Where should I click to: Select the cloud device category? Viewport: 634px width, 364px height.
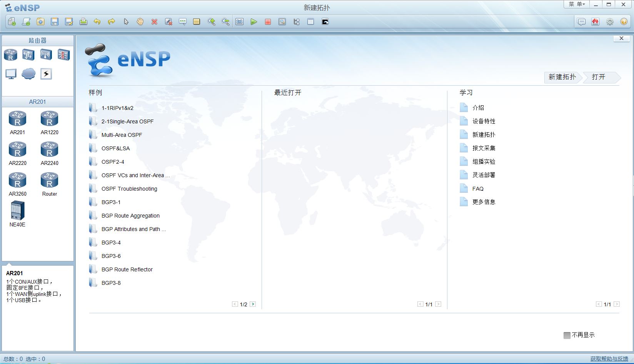click(x=28, y=74)
